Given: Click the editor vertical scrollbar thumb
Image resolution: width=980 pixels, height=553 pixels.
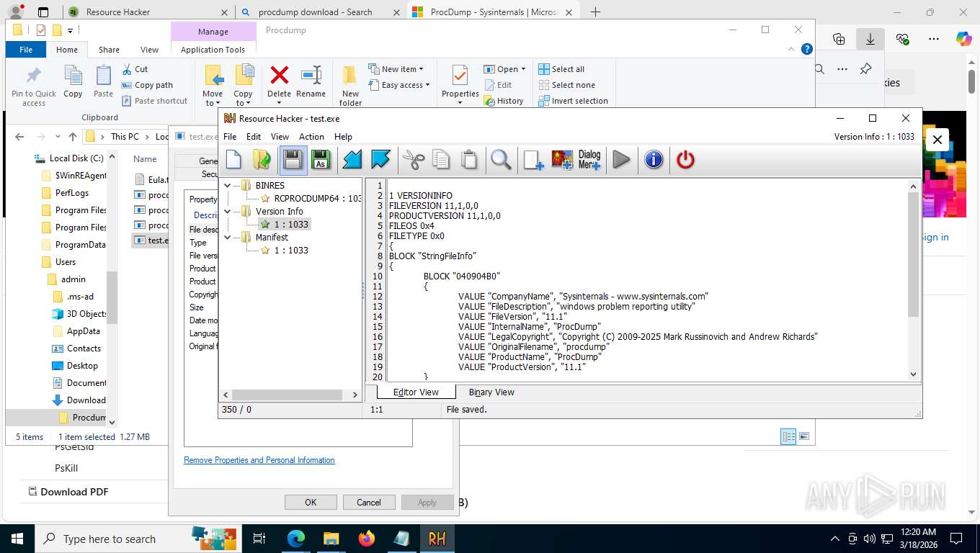Looking at the screenshot, I should (913, 253).
